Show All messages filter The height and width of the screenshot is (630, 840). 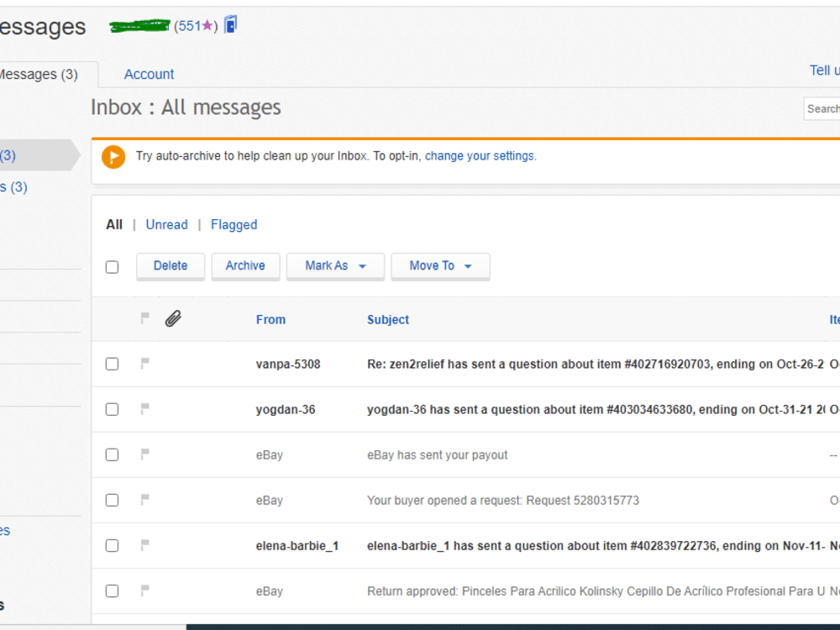tap(114, 224)
